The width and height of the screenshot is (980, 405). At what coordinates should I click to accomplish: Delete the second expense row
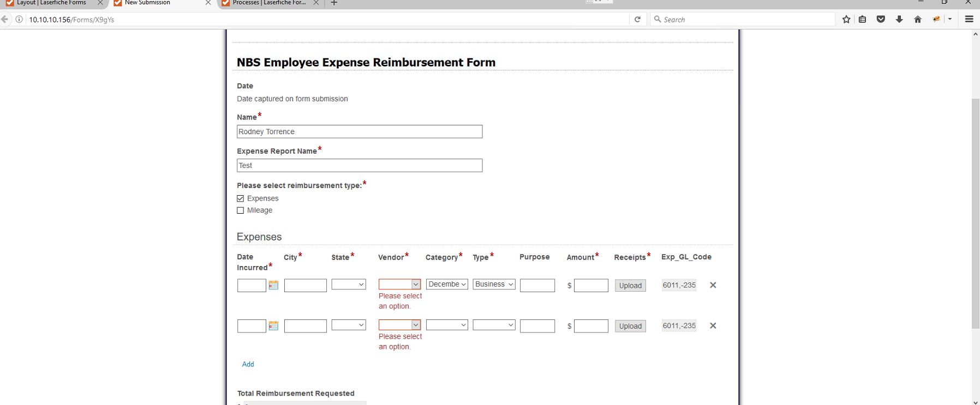(x=713, y=326)
